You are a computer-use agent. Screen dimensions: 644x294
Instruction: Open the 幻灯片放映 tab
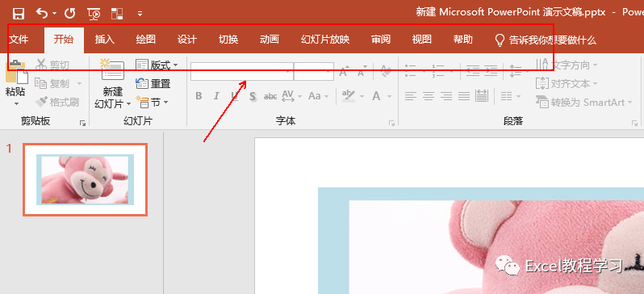point(325,40)
